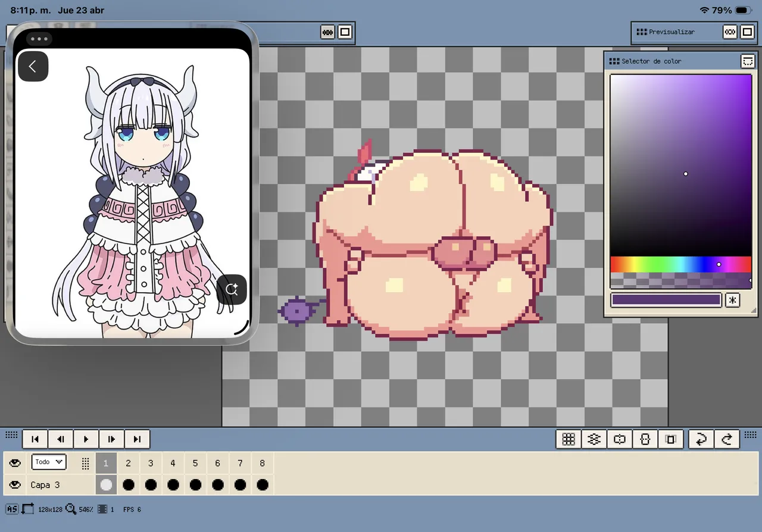
Task: Click the dotted grip beside the Todo dropdown
Action: (85, 463)
